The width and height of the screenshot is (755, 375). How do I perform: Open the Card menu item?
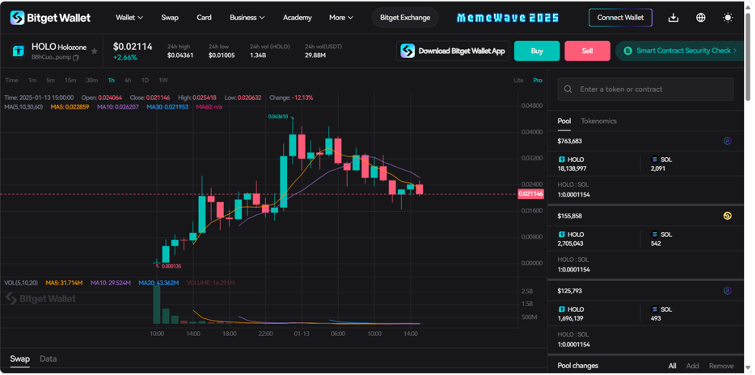204,17
